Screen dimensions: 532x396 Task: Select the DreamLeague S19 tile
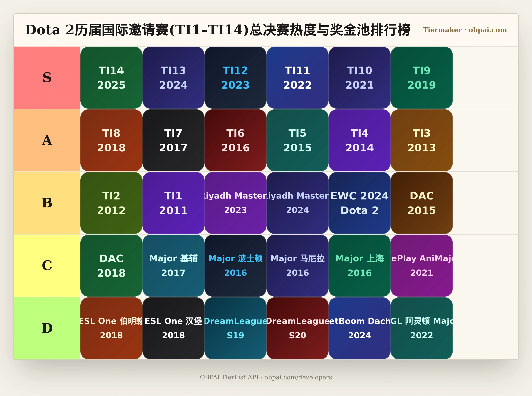(236, 328)
